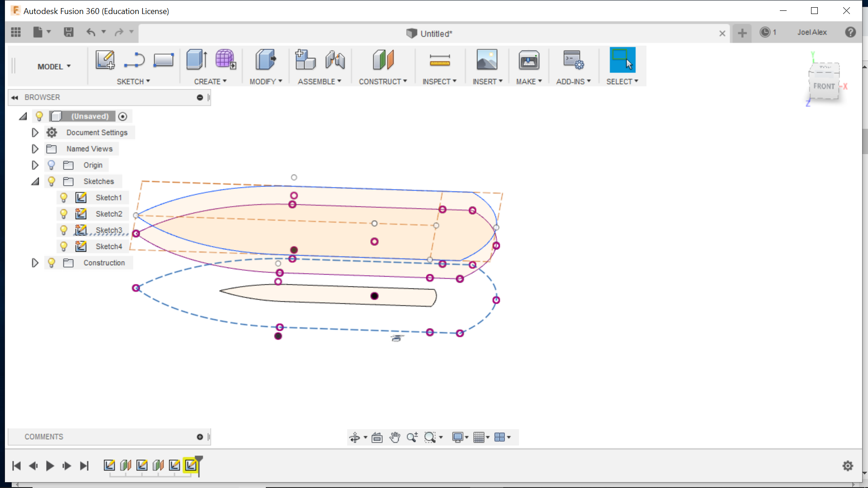Click the Create Sketch icon

pos(105,60)
